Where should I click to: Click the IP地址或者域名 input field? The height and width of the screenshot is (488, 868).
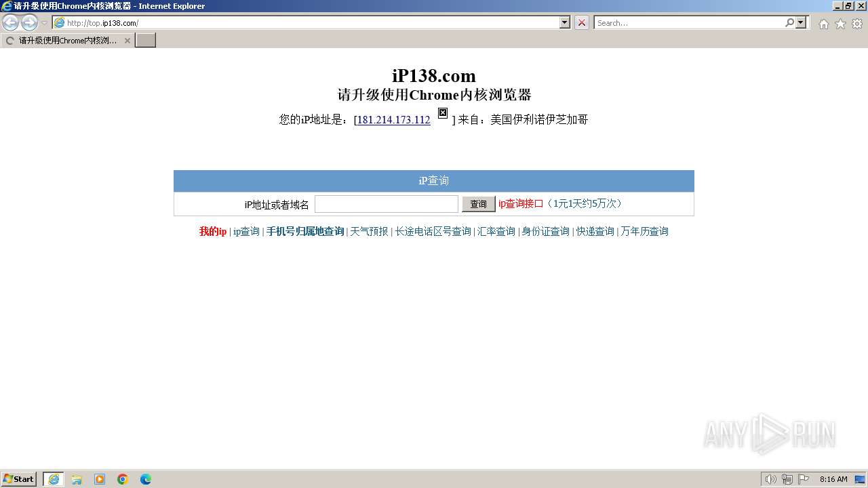pyautogui.click(x=387, y=204)
